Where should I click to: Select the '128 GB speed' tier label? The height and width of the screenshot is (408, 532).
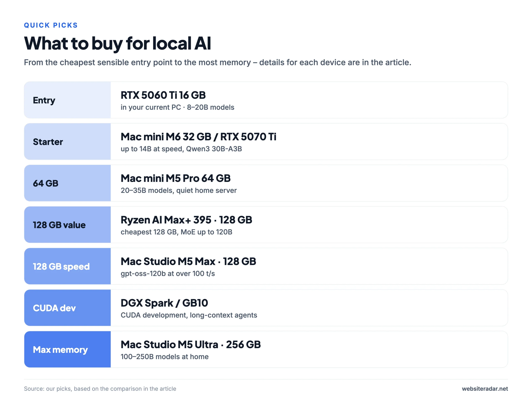(x=61, y=266)
